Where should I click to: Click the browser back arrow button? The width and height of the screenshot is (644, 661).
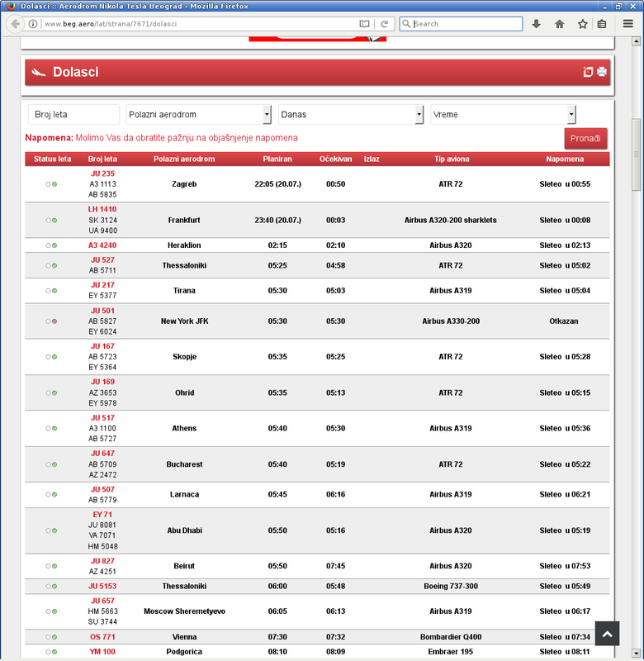(15, 24)
